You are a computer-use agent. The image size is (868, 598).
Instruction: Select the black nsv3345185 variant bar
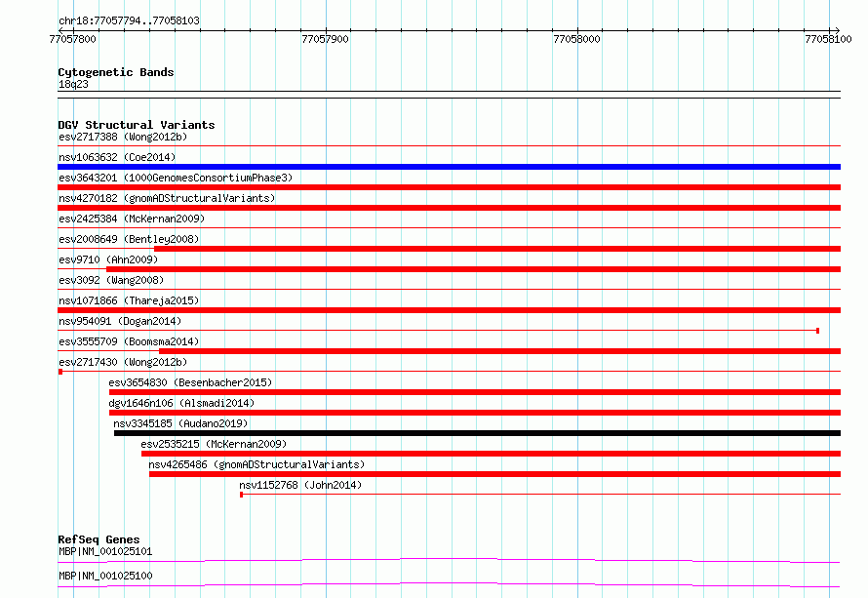tap(477, 433)
